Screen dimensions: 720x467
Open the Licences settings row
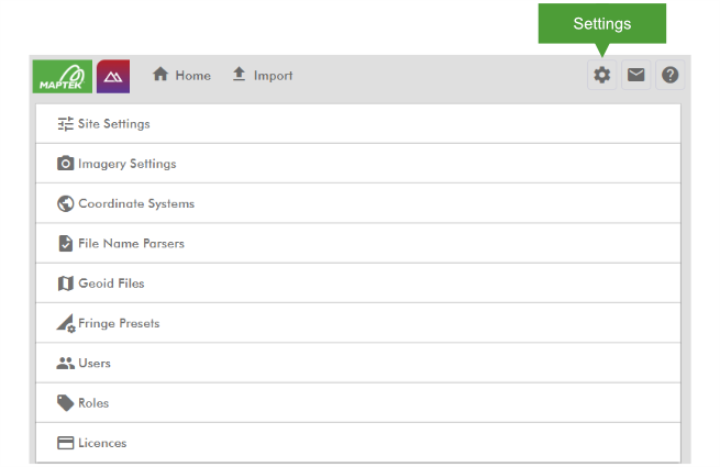pyautogui.click(x=103, y=443)
